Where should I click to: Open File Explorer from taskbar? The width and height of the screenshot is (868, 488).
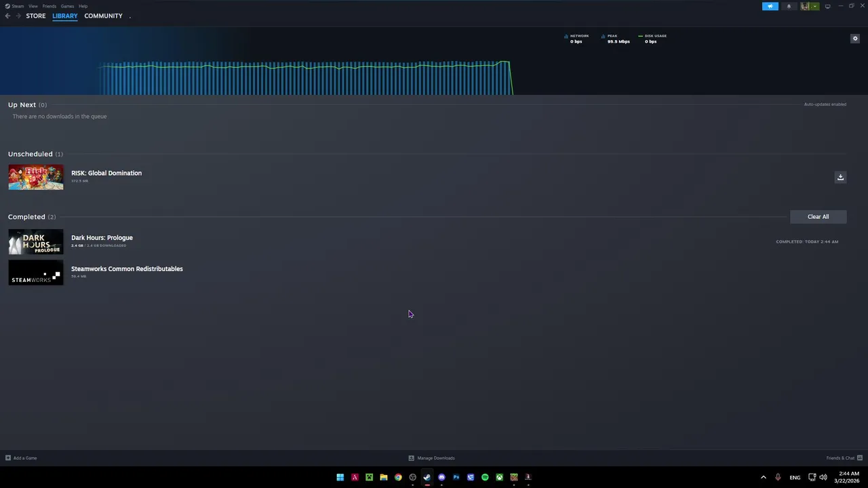pyautogui.click(x=384, y=477)
